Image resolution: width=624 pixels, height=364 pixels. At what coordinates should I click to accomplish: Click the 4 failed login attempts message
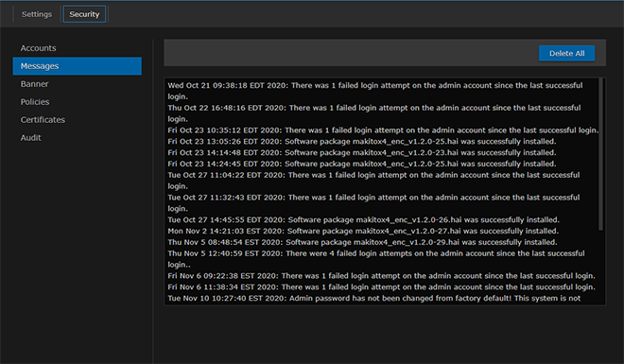pos(376,259)
